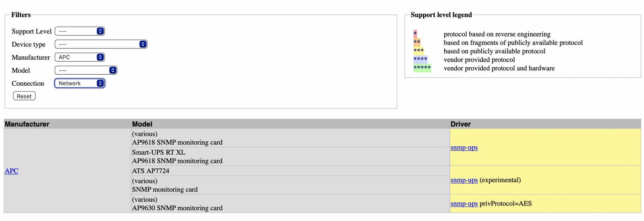Expand the Device type dropdown
The image size is (644, 221).
pos(101,44)
